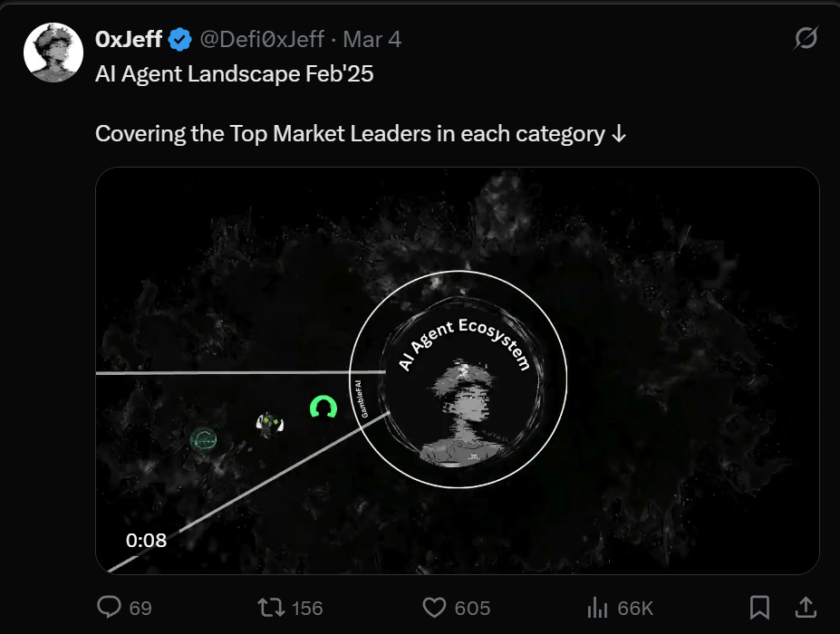Screen dimensions: 840x634
Task: Open view analytics bar chart icon
Action: pyautogui.click(x=598, y=608)
